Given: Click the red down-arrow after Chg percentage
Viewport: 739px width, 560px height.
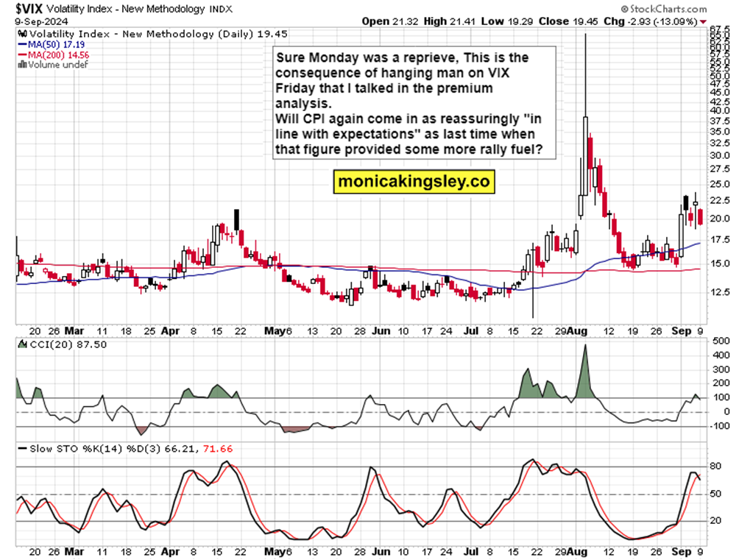Looking at the screenshot, I should [703, 21].
